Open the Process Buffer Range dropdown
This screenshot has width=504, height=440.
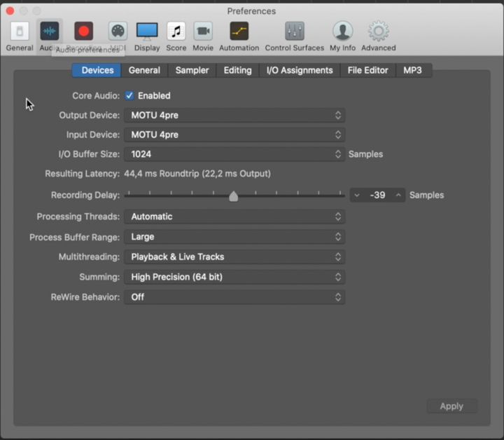point(234,237)
